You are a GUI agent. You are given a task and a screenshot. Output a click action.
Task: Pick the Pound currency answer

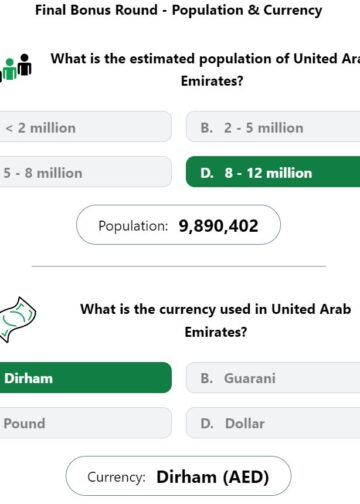tap(86, 423)
